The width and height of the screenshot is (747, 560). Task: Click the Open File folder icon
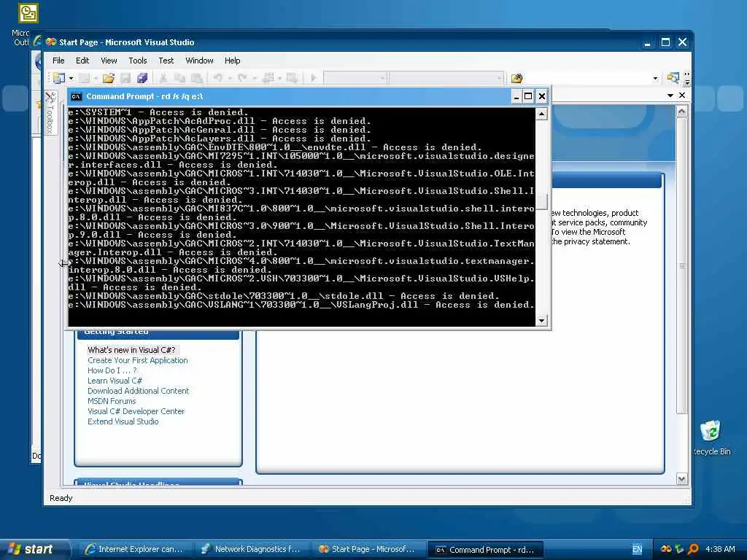tap(109, 78)
